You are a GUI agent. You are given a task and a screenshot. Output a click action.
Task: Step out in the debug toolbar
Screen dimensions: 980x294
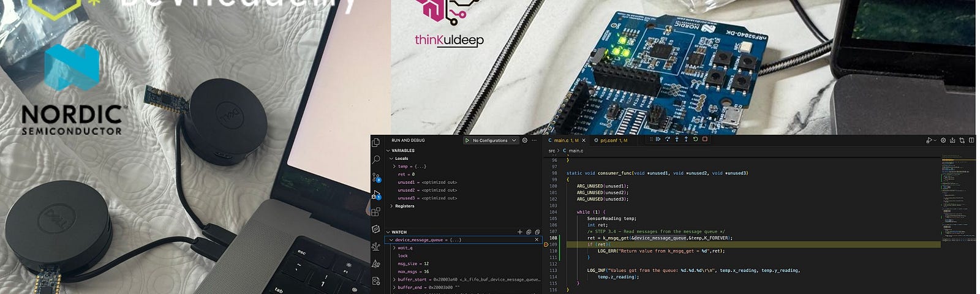click(x=686, y=140)
